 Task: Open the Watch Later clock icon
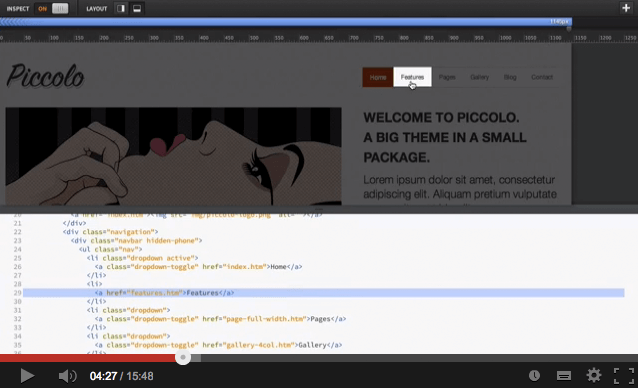coord(534,375)
